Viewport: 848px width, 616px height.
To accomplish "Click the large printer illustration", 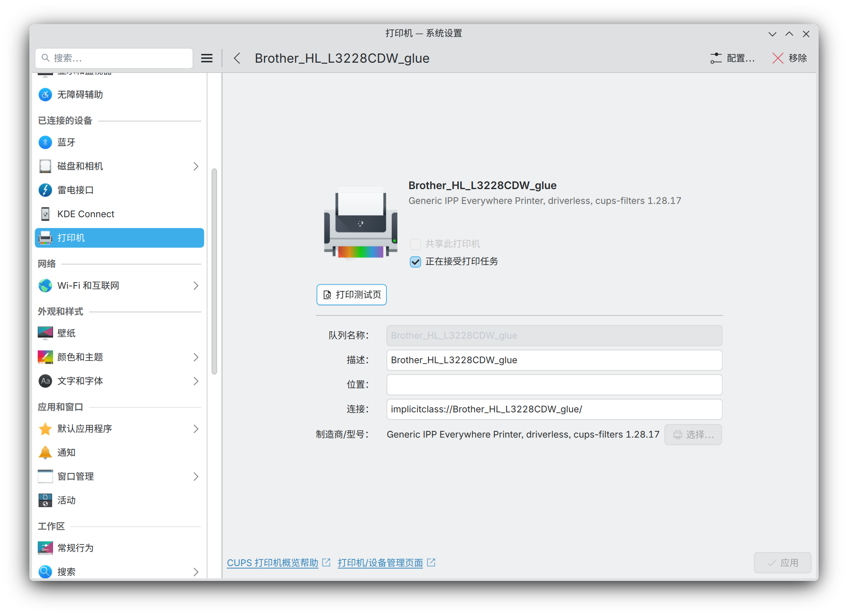I will click(361, 224).
